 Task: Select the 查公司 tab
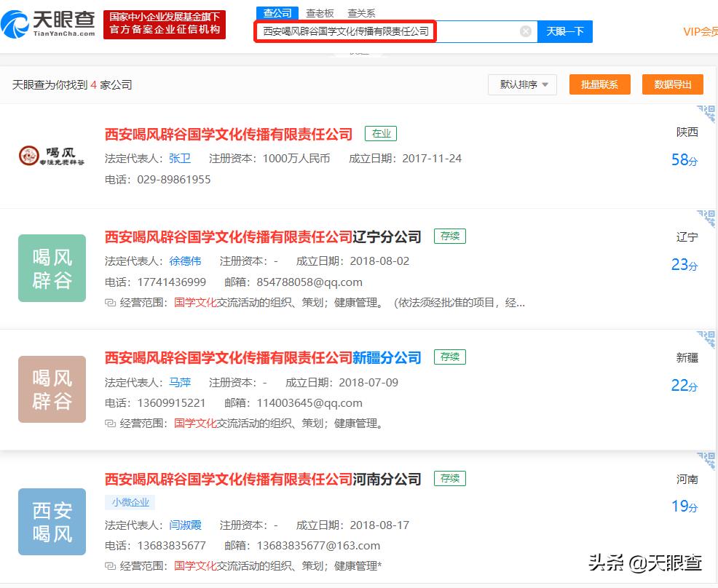[x=277, y=13]
